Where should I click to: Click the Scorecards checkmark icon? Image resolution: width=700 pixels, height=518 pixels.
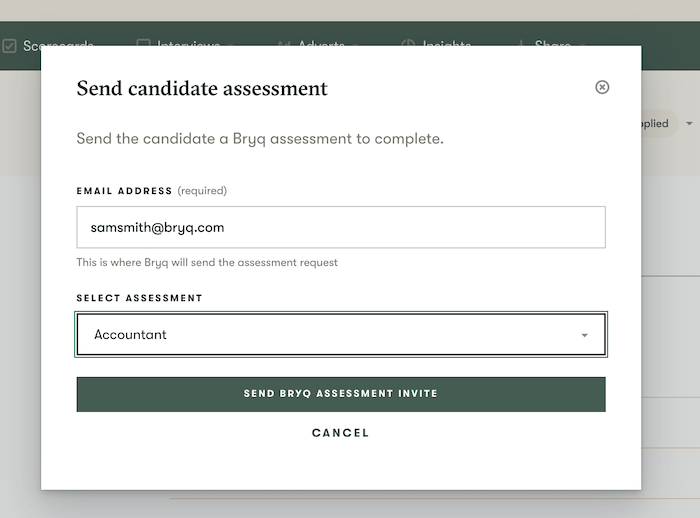(10, 45)
